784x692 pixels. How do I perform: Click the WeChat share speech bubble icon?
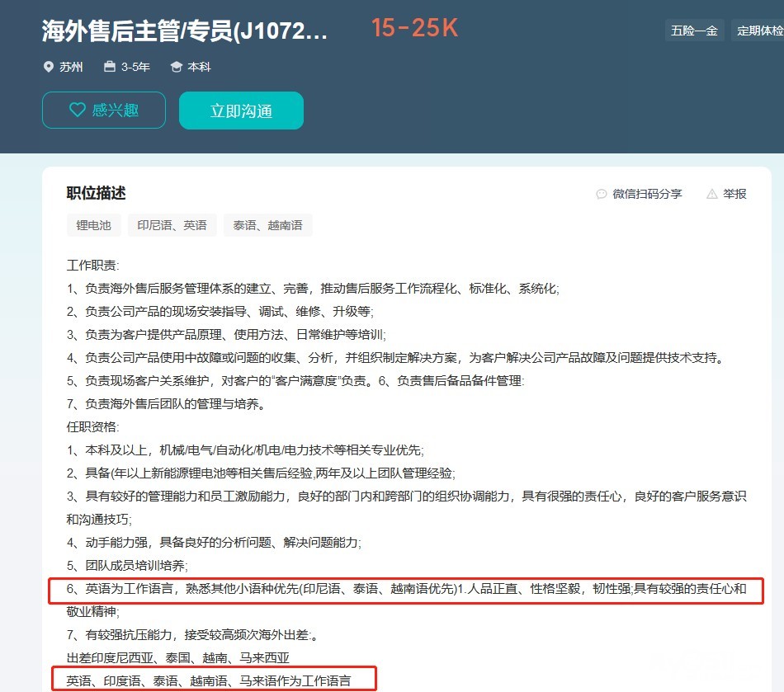601,194
